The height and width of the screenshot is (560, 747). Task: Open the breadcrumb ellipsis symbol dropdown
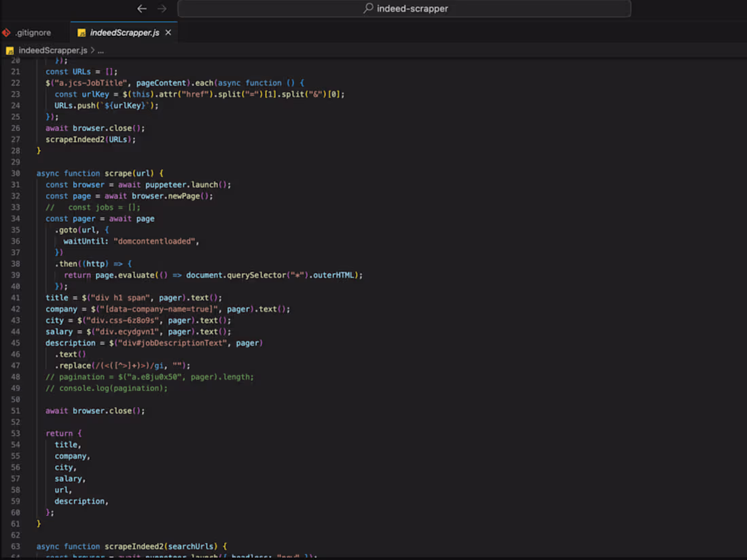pyautogui.click(x=101, y=50)
